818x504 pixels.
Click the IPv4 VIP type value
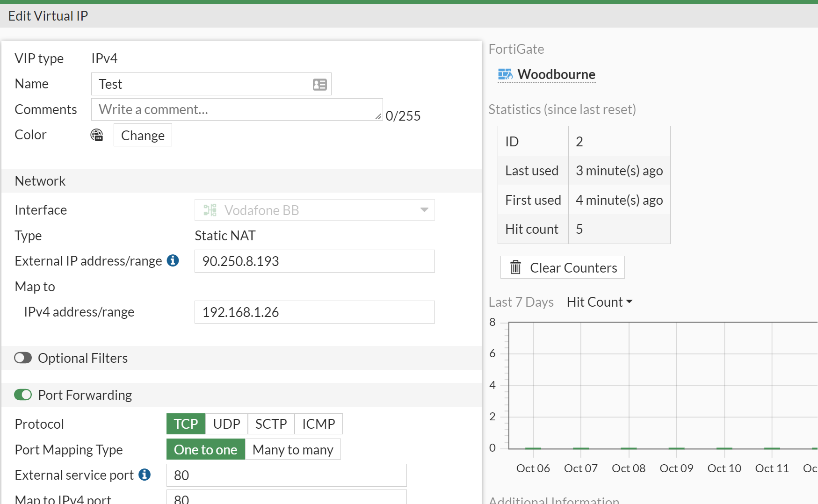pos(104,58)
